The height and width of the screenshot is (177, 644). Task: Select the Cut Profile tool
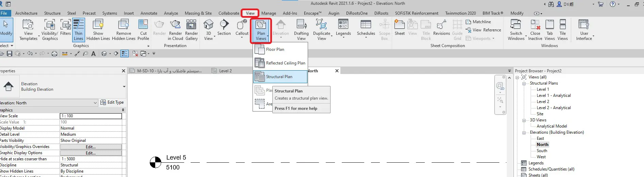[x=143, y=30]
